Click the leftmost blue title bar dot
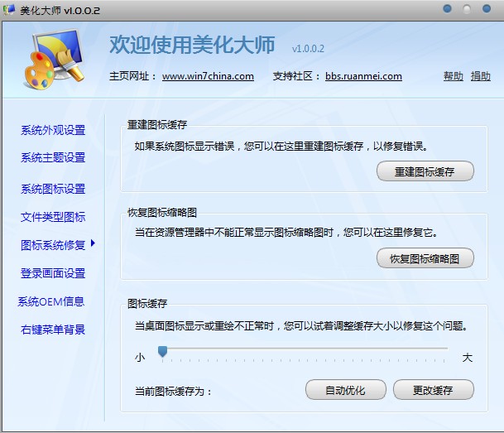The width and height of the screenshot is (504, 433). (x=447, y=8)
